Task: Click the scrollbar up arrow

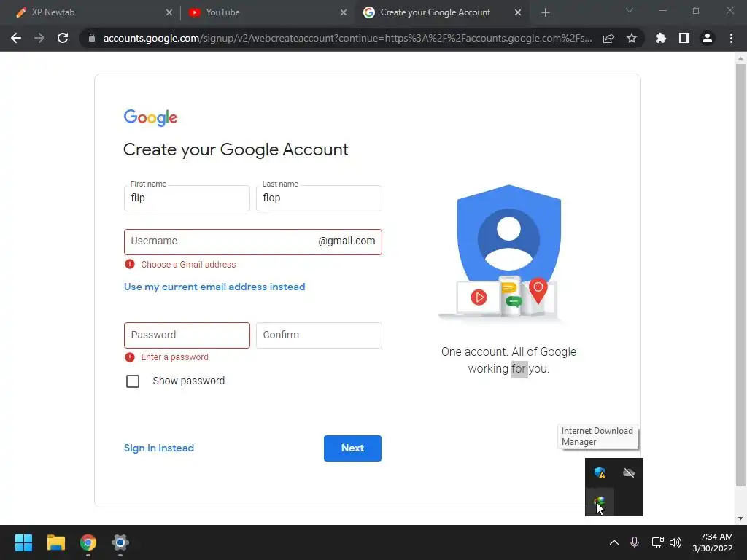Action: pyautogui.click(x=740, y=58)
